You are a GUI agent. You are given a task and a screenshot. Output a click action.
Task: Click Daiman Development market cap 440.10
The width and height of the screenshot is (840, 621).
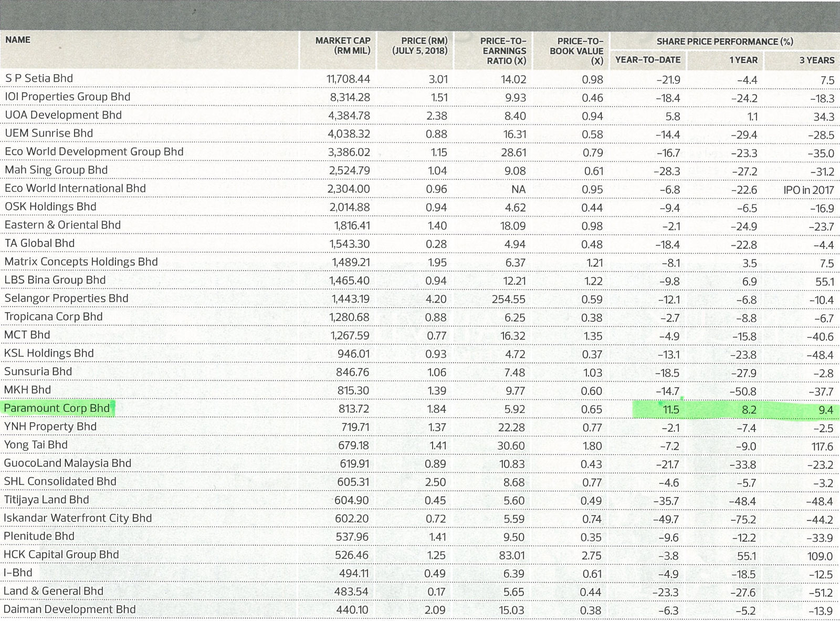pos(353,610)
